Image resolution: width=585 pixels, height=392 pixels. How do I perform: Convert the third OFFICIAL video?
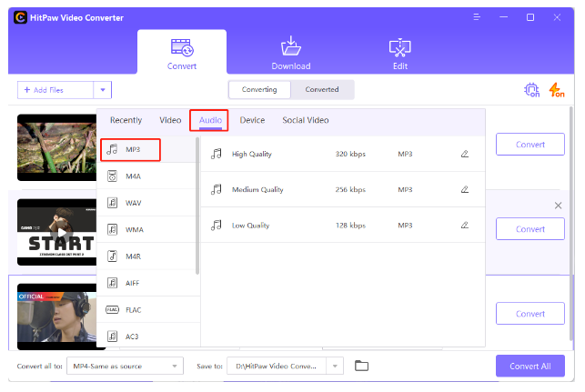click(530, 314)
